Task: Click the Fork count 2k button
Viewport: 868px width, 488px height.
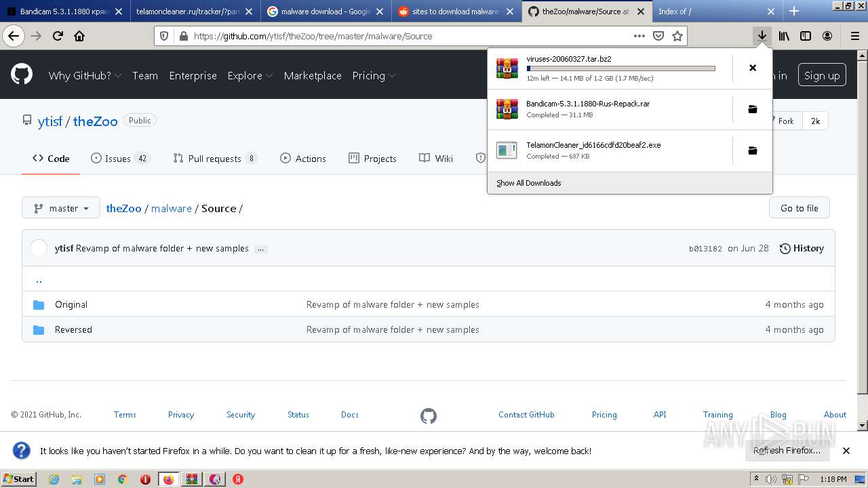Action: coord(815,121)
